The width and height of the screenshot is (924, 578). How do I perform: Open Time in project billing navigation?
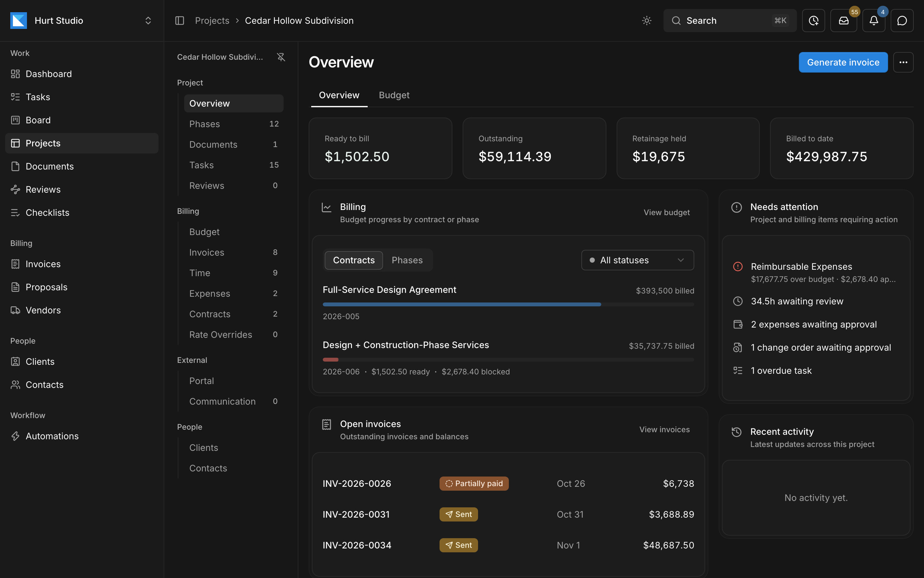234,273
